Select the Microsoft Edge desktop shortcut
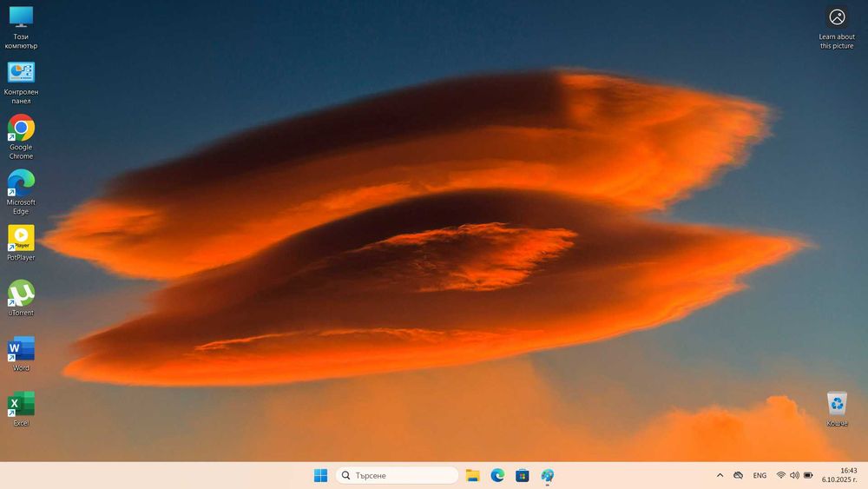The height and width of the screenshot is (489, 868). 21,192
